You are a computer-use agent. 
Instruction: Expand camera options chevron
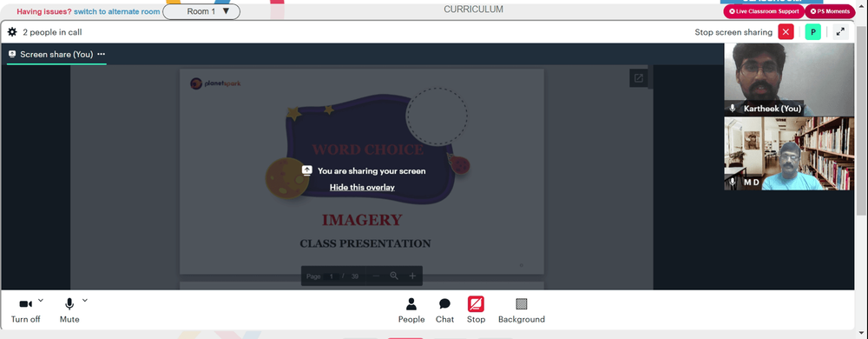point(41,300)
